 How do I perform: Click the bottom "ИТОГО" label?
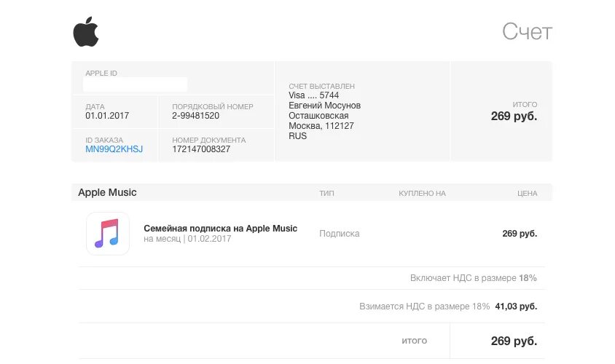click(414, 341)
